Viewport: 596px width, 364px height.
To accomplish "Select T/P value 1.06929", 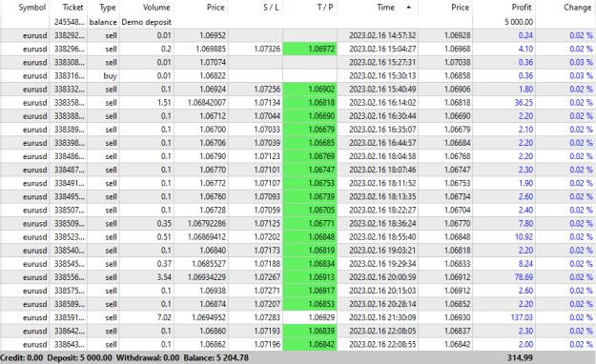I will point(321,317).
